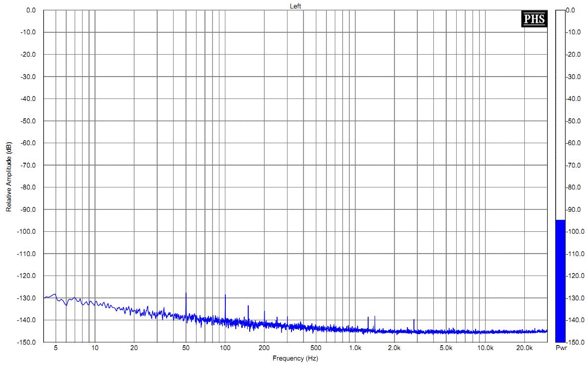Image resolution: width=588 pixels, height=365 pixels.
Task: Click '-20.0' on the amplitude axis
Action: [x=28, y=54]
